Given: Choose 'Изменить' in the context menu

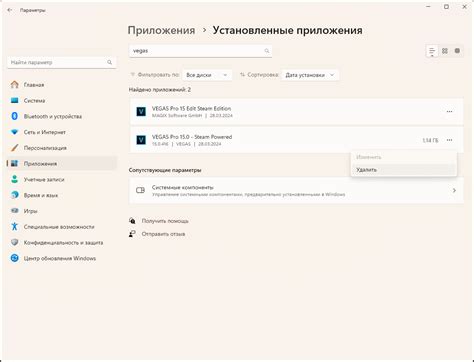Looking at the screenshot, I should [x=404, y=157].
